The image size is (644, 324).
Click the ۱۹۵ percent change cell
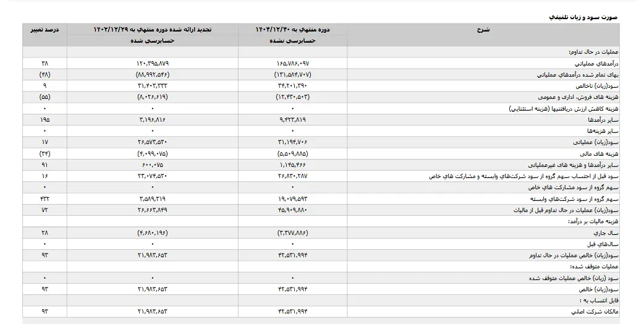[x=44, y=120]
